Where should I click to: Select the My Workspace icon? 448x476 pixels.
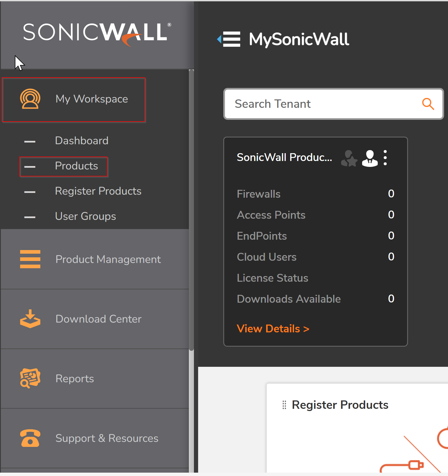click(x=30, y=99)
